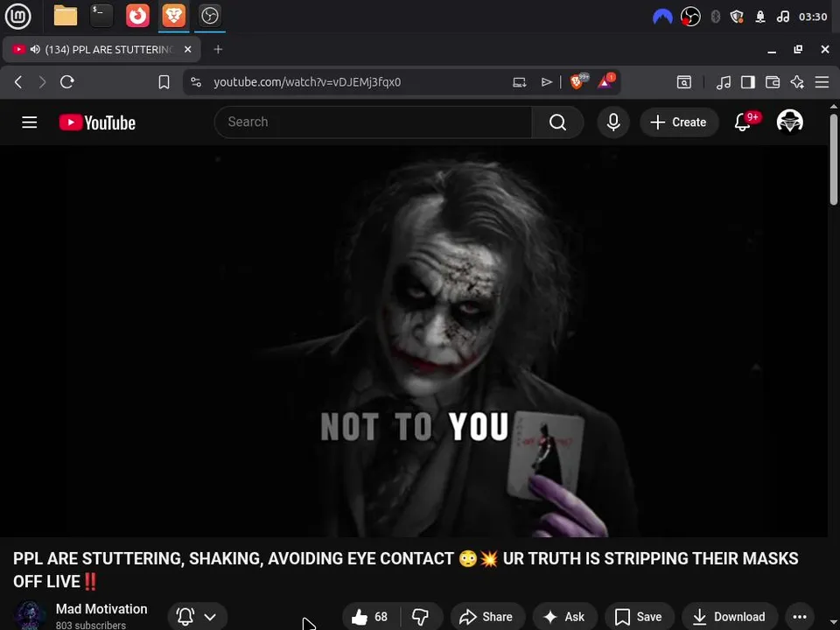Open the security shield tray icon
840x630 pixels.
point(737,17)
